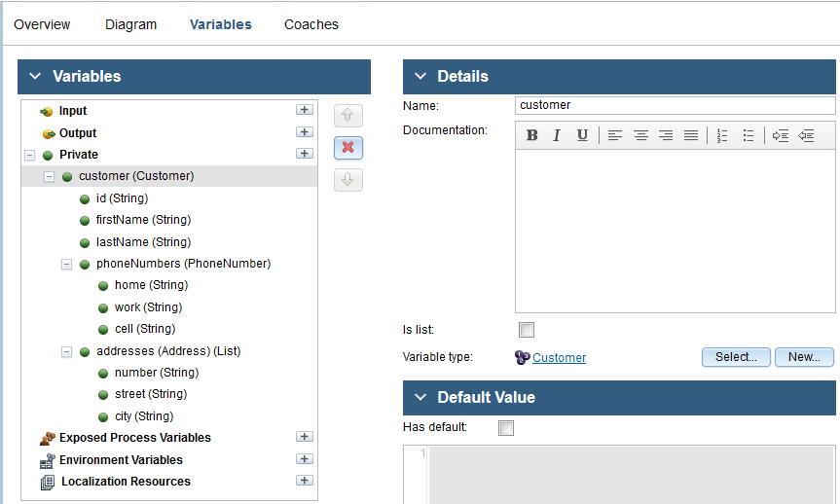The height and width of the screenshot is (504, 840).
Task: Apply italic formatting in Documentation toolbar
Action: [557, 135]
